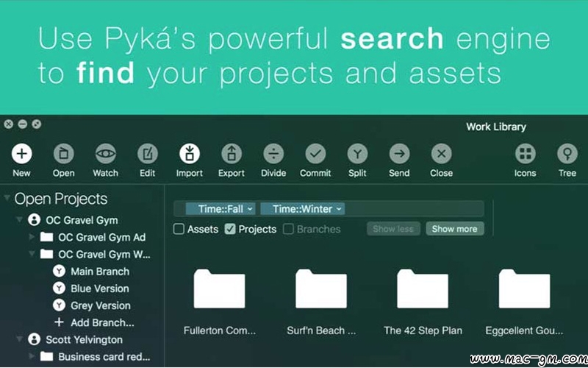Click the plus icon beside Add Branch
588x368 pixels.
click(59, 322)
